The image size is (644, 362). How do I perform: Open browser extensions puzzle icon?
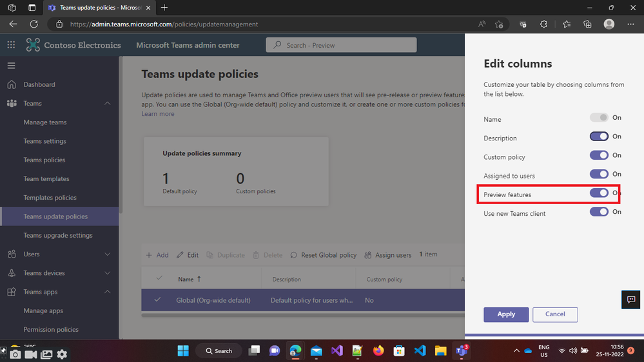[544, 24]
